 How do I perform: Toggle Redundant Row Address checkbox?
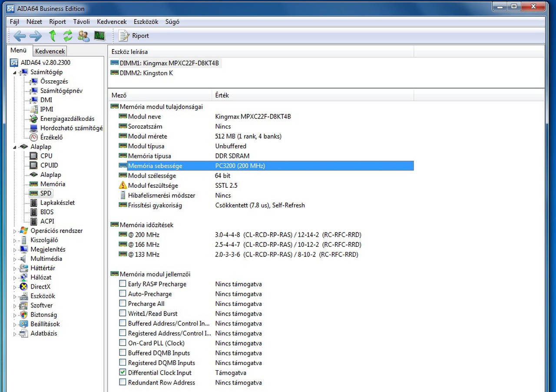tap(122, 382)
